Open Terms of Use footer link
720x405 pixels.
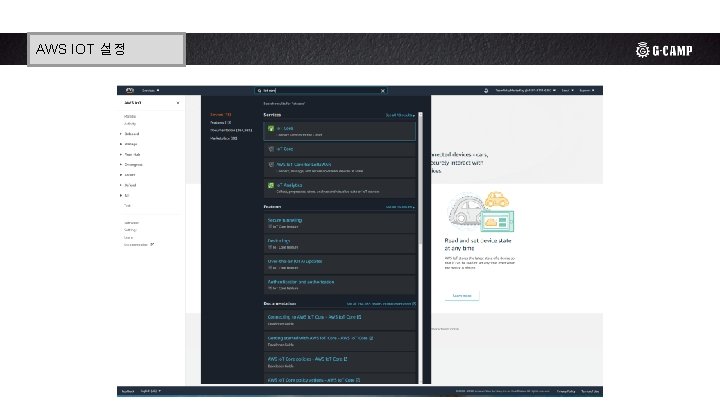(590, 391)
